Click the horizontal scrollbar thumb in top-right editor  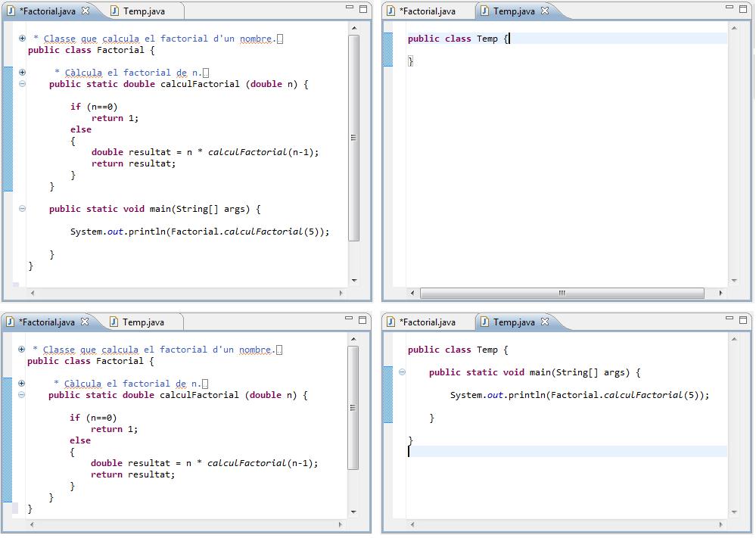(x=562, y=293)
